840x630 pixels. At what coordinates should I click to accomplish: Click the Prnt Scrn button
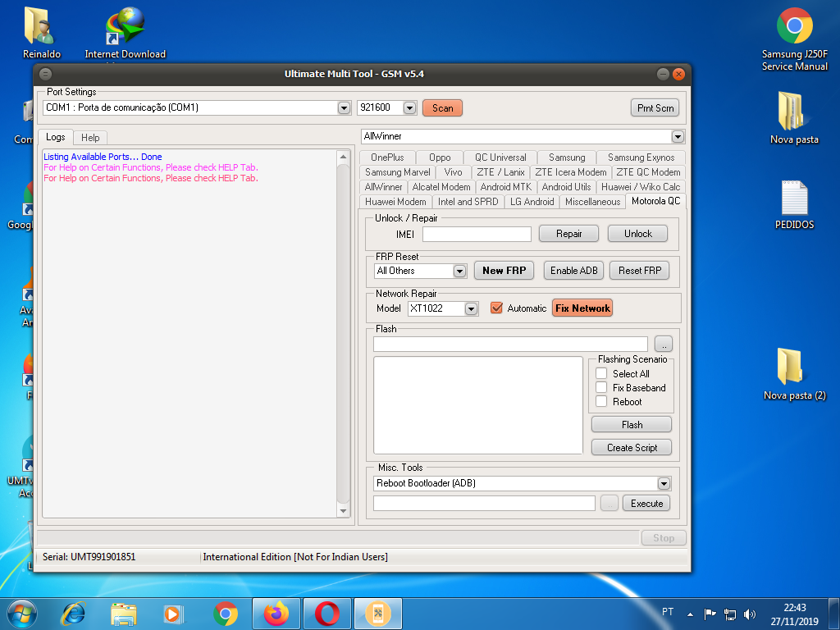(655, 108)
